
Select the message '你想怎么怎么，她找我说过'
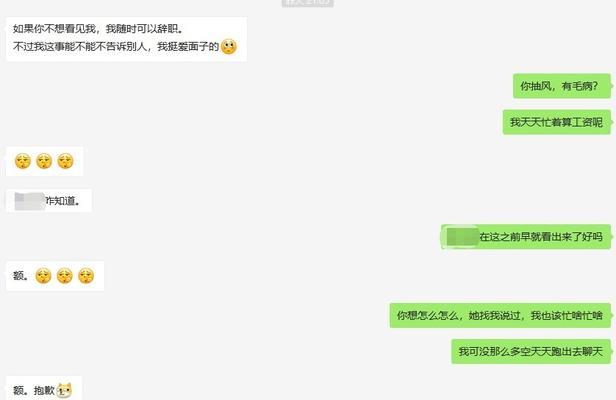click(x=500, y=315)
